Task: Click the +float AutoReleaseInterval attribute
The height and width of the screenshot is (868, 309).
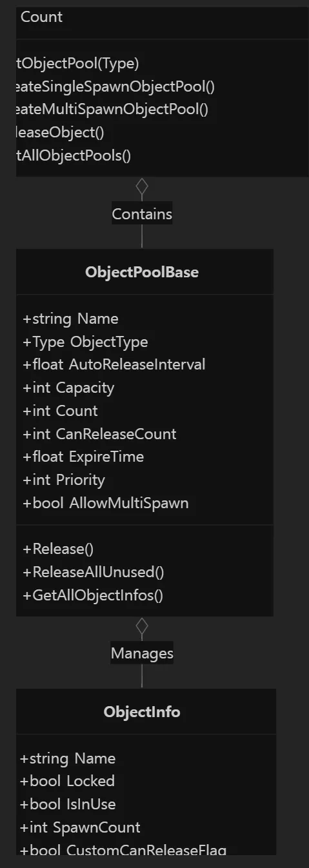Action: [114, 364]
